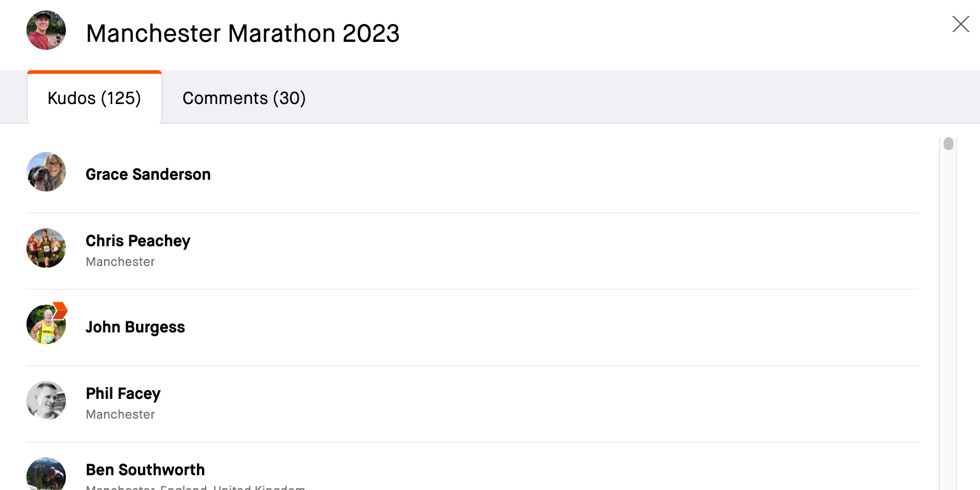Select the Manchester label under Chris Peachey
The height and width of the screenshot is (490, 980).
120,262
